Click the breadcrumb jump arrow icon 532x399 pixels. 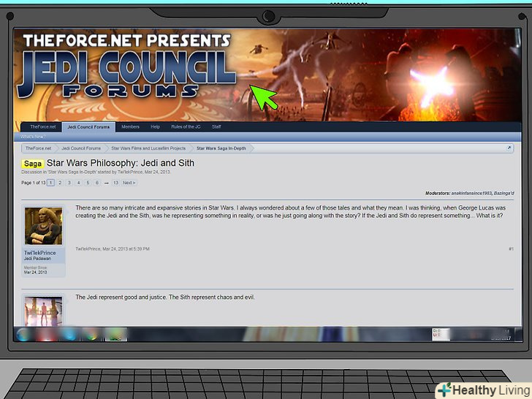pyautogui.click(x=509, y=148)
